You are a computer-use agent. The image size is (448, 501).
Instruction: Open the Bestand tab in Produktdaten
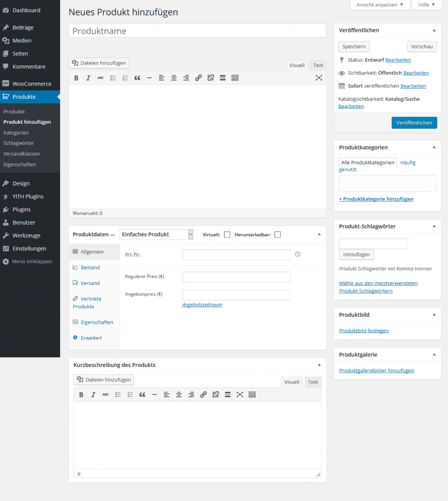coord(90,268)
